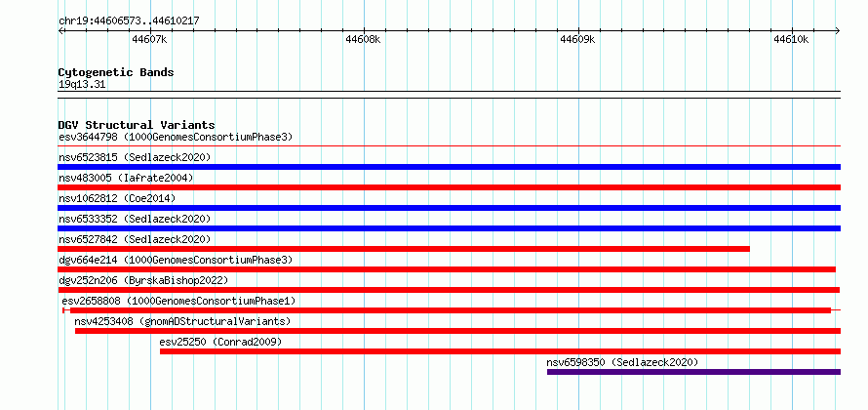Click the 44608k ruler tick label

point(363,39)
